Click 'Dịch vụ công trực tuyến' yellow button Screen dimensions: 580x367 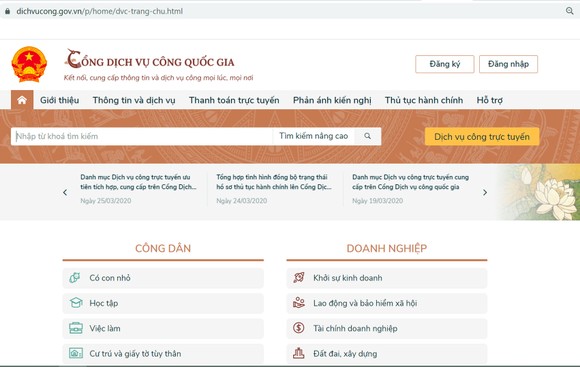pos(482,137)
